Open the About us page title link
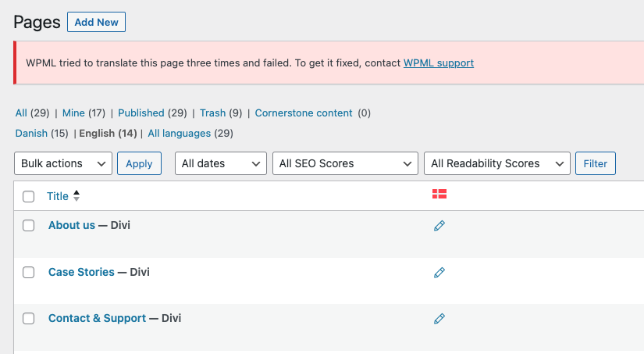 pyautogui.click(x=72, y=225)
